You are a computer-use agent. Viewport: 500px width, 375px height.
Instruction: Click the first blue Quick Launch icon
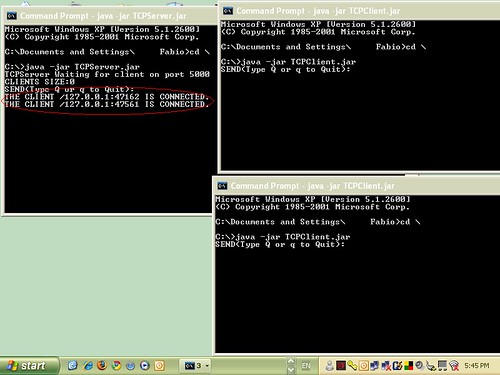coord(73,366)
